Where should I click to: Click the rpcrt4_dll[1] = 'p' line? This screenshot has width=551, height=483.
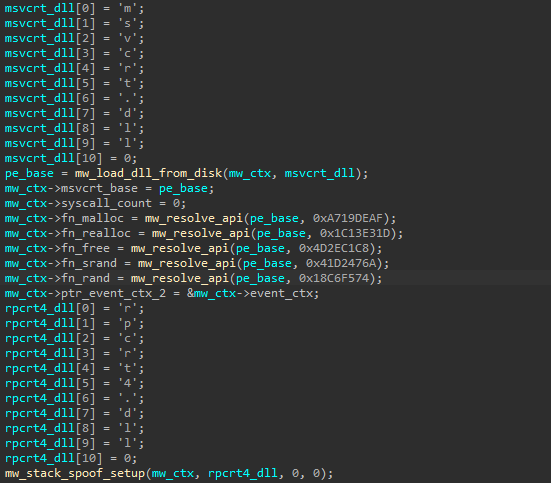(74, 323)
